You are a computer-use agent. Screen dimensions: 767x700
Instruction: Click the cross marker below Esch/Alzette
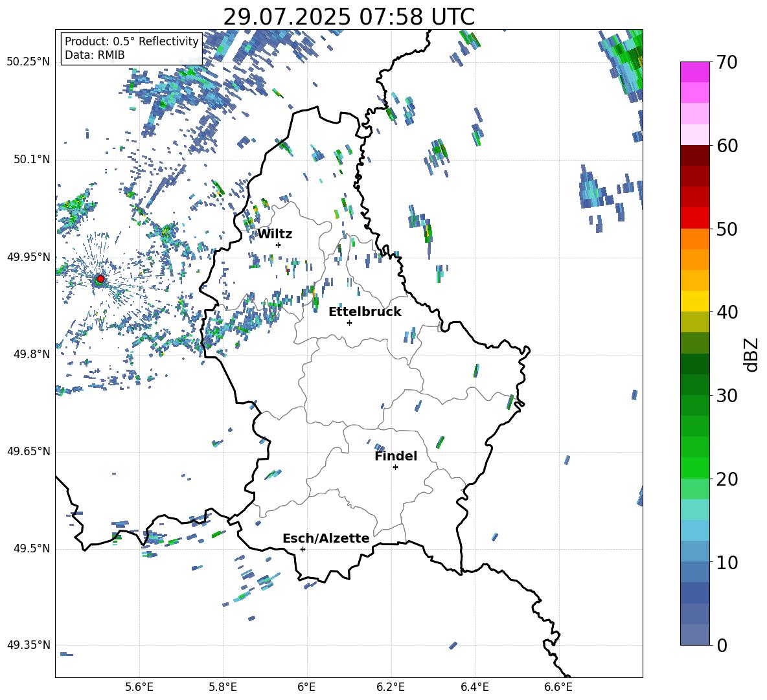(303, 549)
